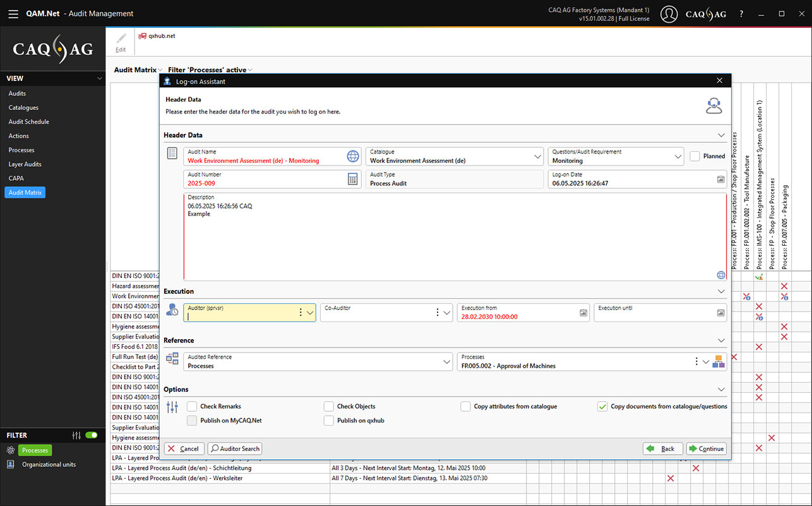Screen dimensions: 812x506
Task: Tick the Check Remarks option
Action: point(192,407)
